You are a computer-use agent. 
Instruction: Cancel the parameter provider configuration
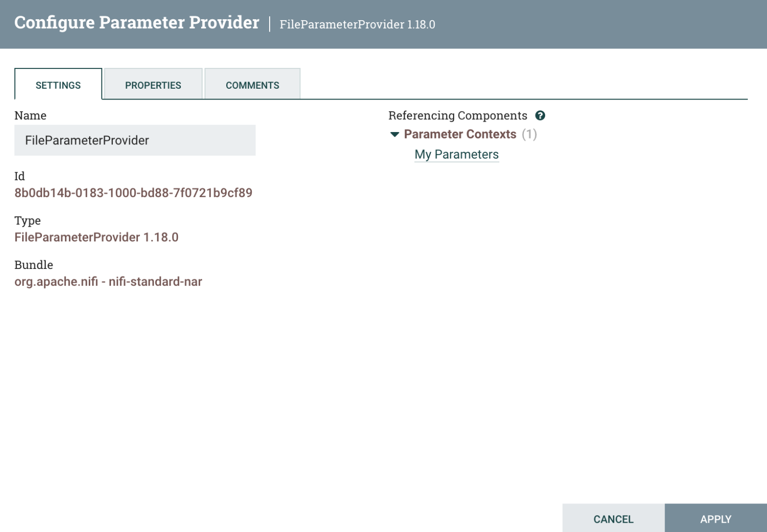[613, 519]
